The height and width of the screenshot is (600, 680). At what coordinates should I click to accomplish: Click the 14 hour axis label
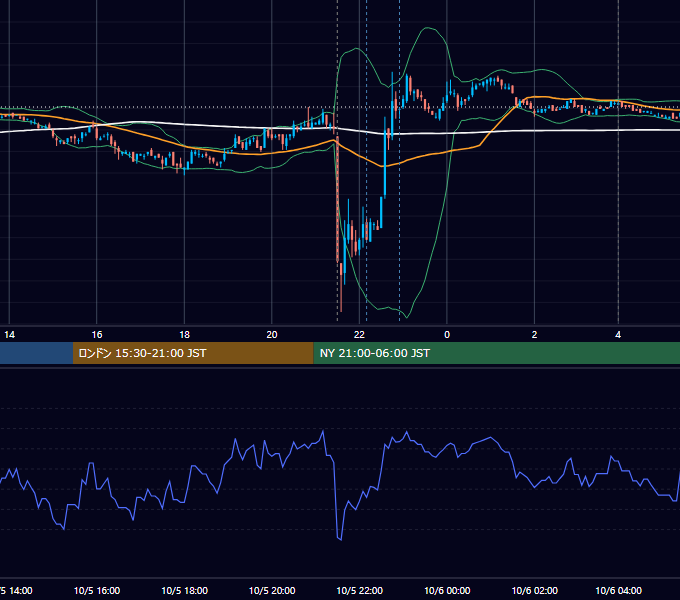10,335
